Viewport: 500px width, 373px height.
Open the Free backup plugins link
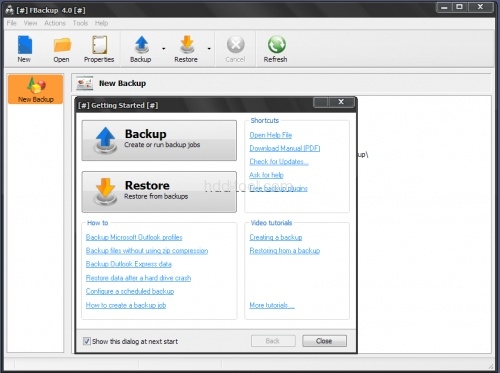pyautogui.click(x=279, y=188)
